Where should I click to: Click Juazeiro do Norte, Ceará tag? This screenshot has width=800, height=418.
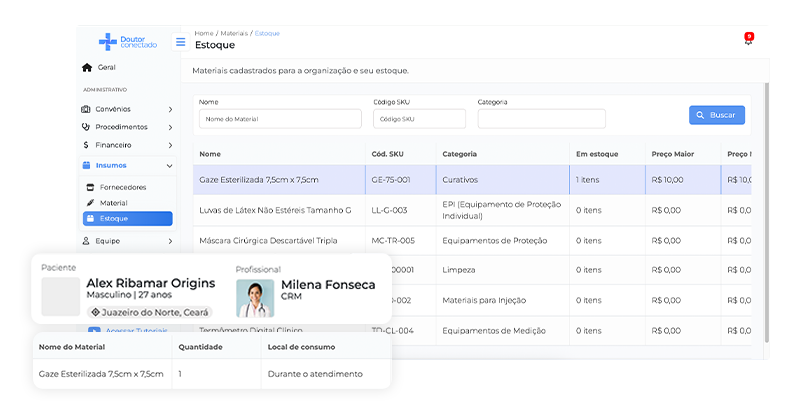point(149,312)
